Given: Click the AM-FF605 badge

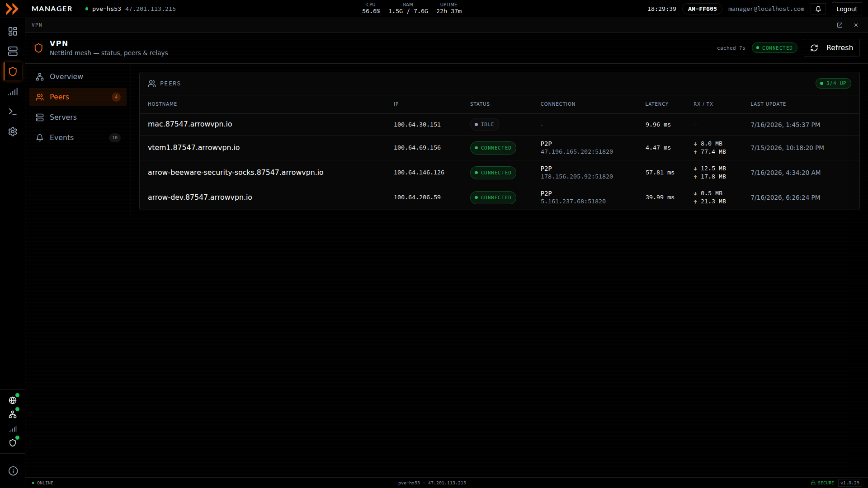Looking at the screenshot, I should [702, 9].
